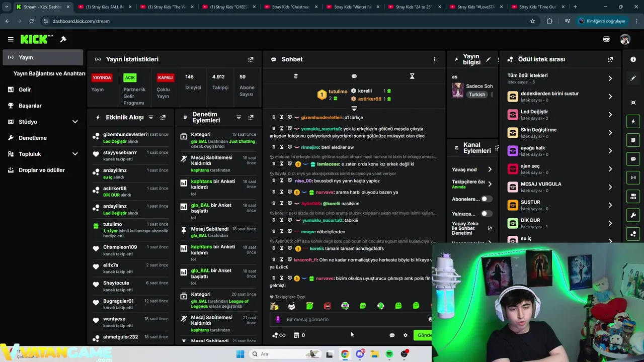Viewport: 644px width, 362px height.
Task: Expand Tüm ödül istekleri row
Action: pos(610,78)
